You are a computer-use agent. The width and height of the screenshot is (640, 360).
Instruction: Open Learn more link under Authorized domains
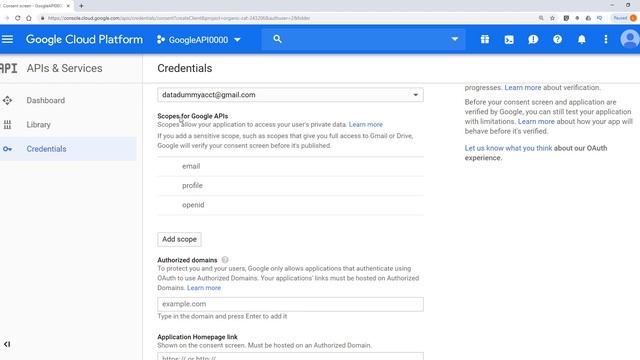[x=204, y=288]
